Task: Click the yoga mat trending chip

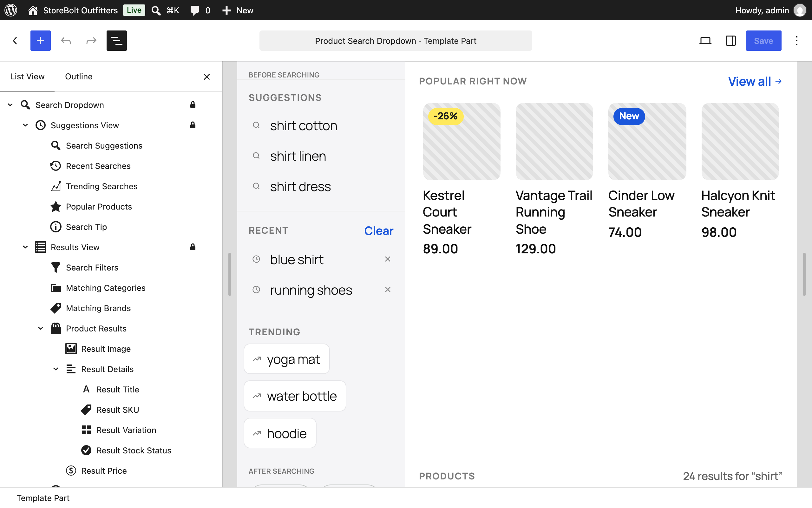Action: pos(286,359)
